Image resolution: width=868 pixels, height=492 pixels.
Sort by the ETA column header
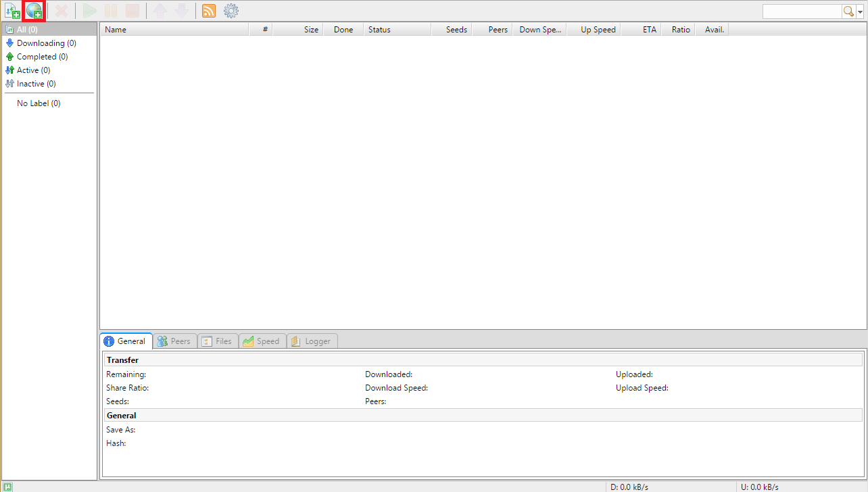641,30
